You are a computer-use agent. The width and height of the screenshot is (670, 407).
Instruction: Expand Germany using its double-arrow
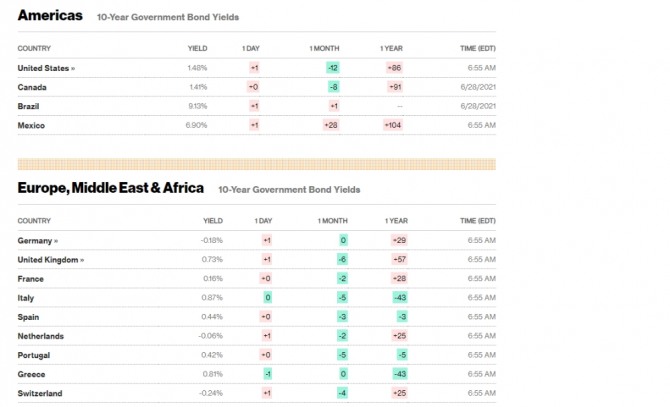coord(57,241)
